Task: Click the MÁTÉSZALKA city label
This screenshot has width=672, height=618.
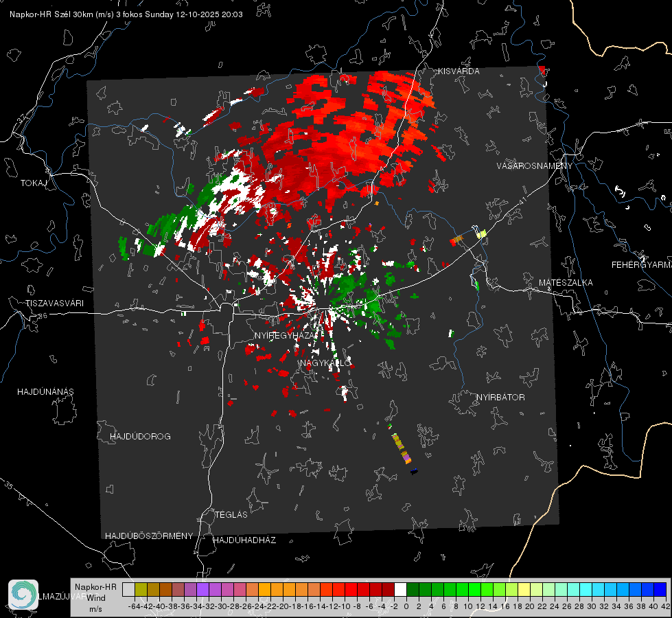Action: point(566,283)
